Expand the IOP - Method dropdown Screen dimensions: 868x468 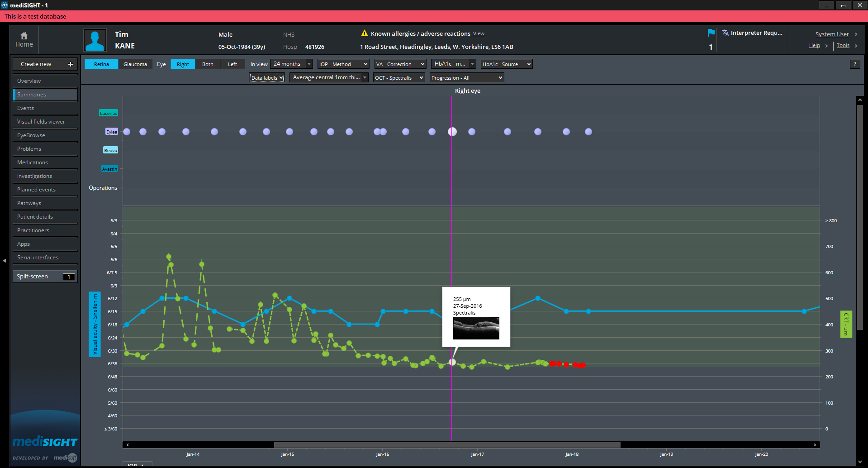pyautogui.click(x=343, y=64)
